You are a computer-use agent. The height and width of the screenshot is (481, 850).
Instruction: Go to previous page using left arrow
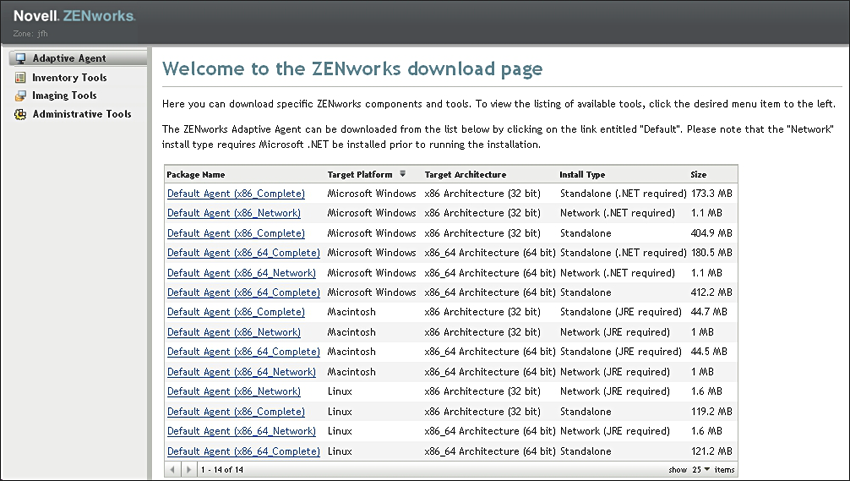click(x=172, y=469)
